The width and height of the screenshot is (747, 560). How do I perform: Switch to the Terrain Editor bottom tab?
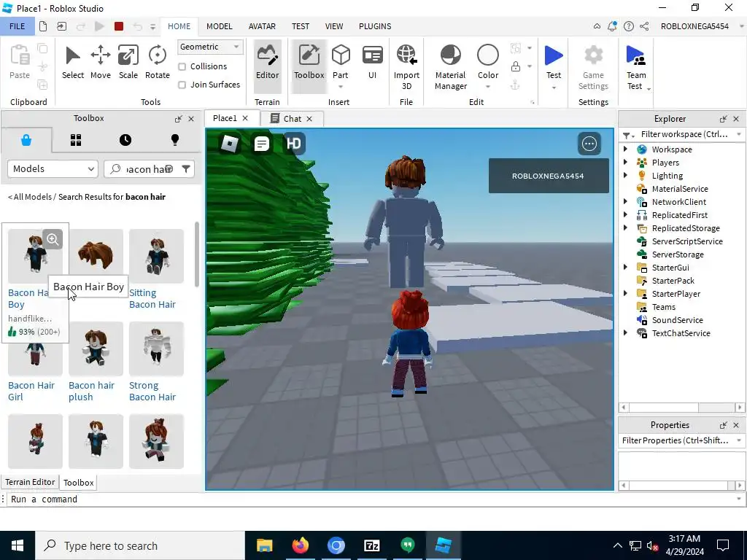pyautogui.click(x=30, y=482)
